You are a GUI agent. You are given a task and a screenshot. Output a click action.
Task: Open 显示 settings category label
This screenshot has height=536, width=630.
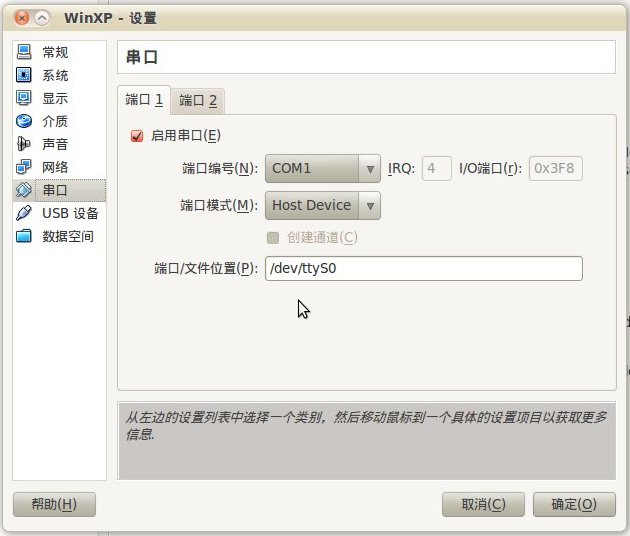55,98
